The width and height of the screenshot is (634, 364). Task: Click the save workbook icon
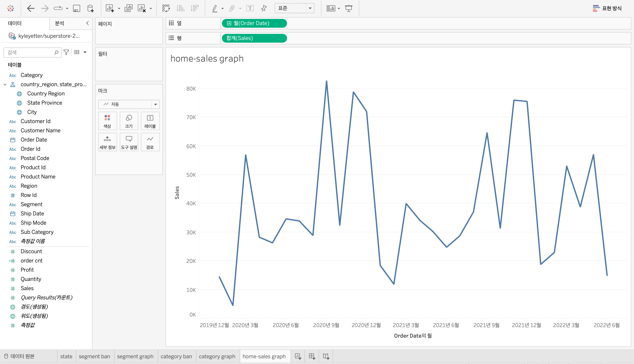click(76, 8)
